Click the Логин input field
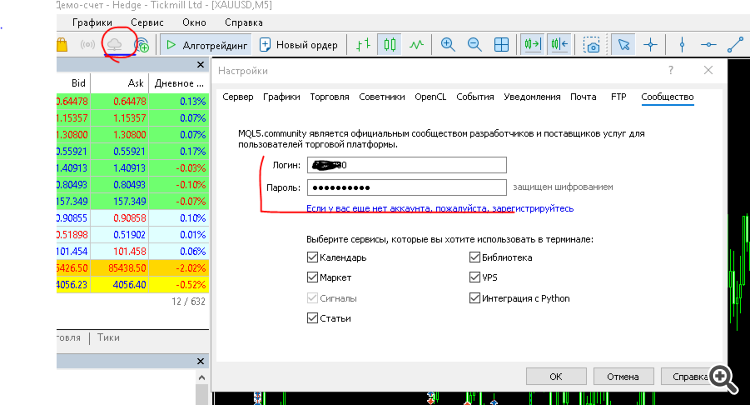This screenshot has width=750, height=405. (407, 165)
